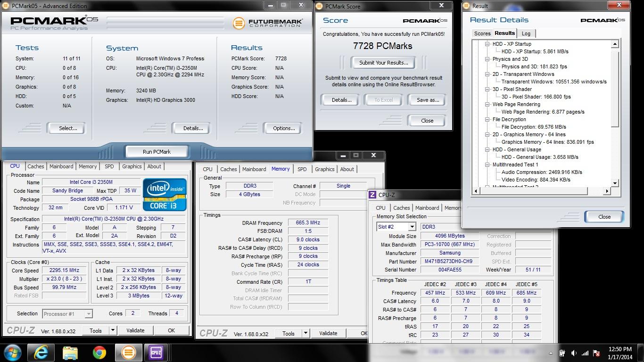Click the DRAM Frequency value 665.3 MHz

click(x=308, y=223)
